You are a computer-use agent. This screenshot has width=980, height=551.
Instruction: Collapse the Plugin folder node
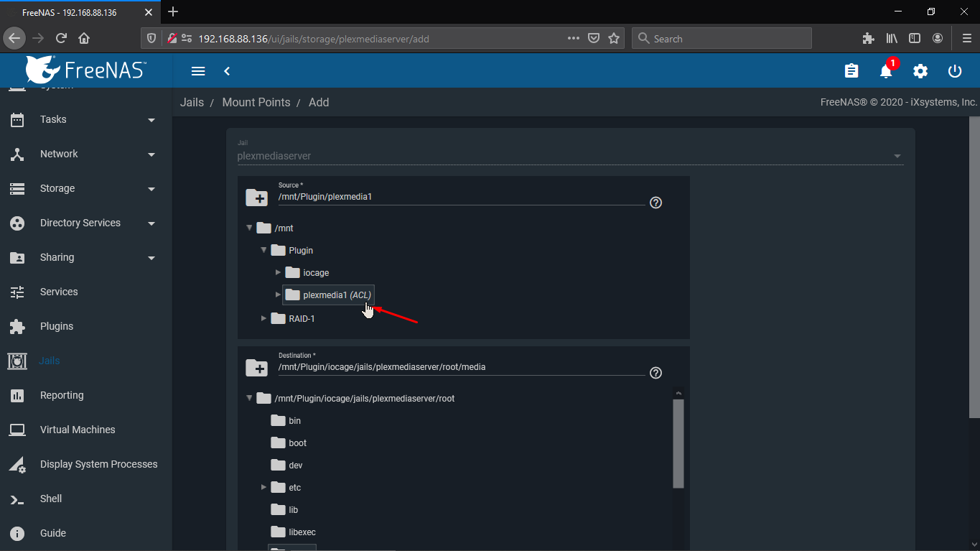coord(263,250)
